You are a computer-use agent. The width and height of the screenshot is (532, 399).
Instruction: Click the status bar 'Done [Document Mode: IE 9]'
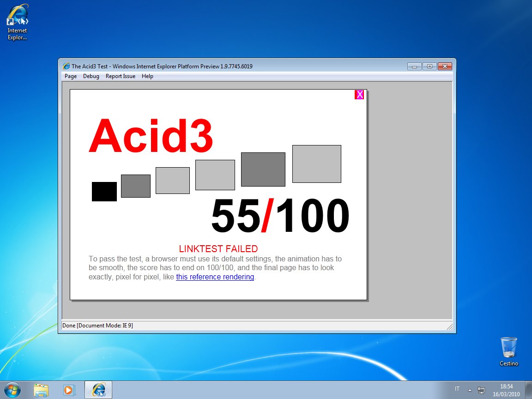[x=98, y=326]
